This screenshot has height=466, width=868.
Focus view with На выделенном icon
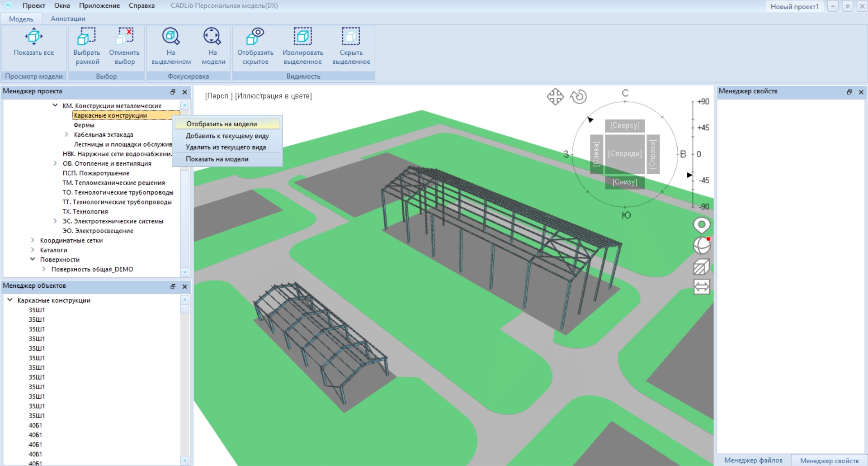tap(171, 37)
